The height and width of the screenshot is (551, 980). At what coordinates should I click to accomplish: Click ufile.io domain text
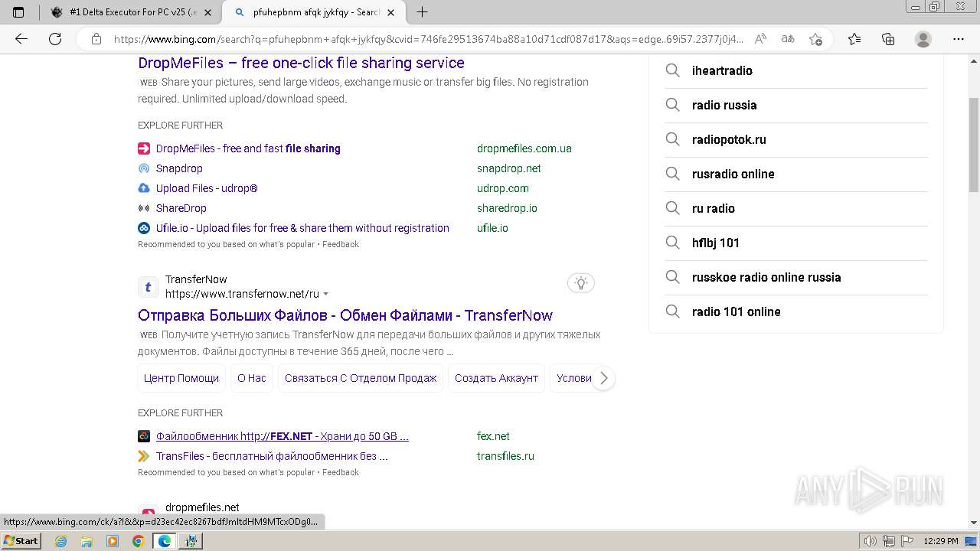492,228
